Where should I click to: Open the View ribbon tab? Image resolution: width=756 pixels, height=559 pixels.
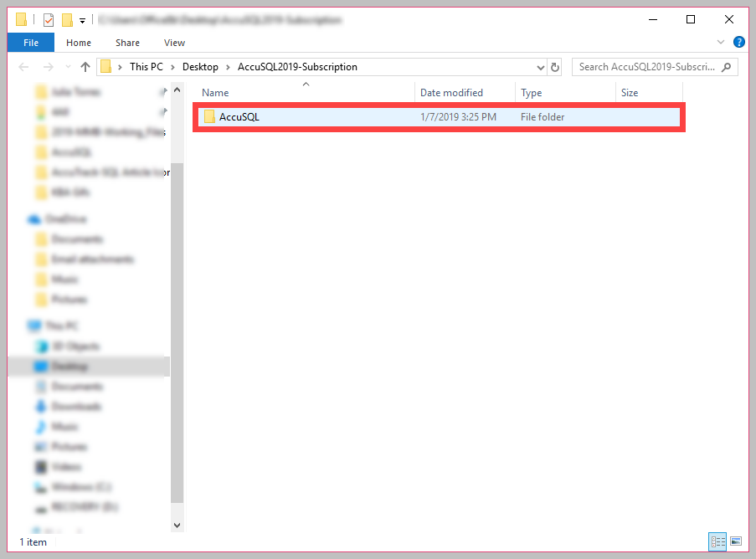174,43
